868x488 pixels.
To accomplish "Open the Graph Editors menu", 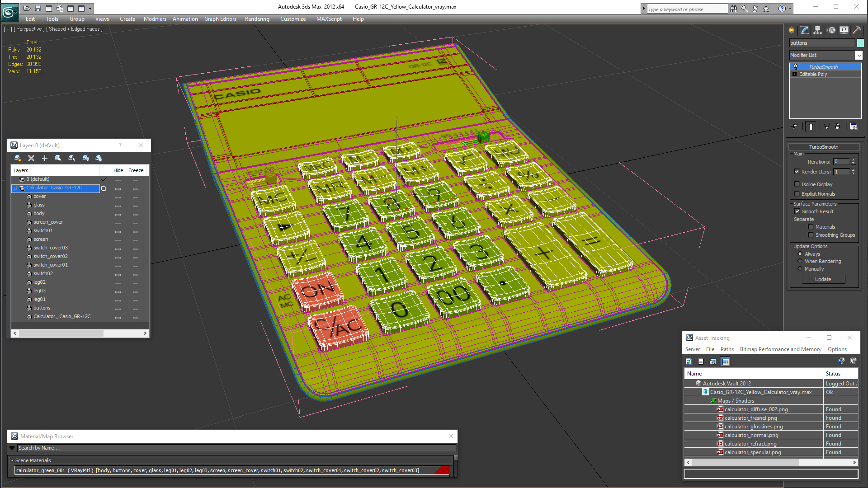I will (220, 19).
